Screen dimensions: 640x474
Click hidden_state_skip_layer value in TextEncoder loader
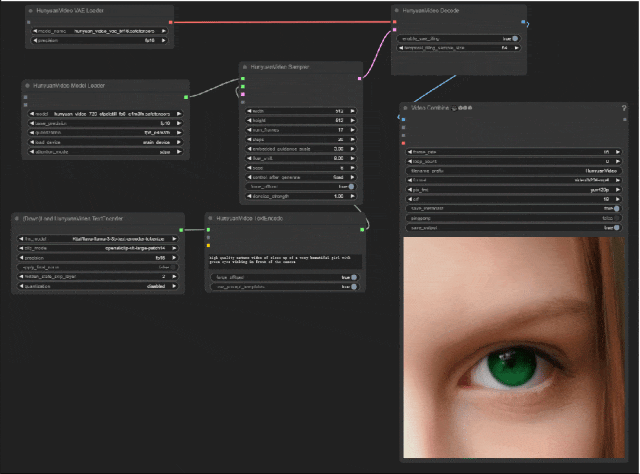pyautogui.click(x=98, y=276)
